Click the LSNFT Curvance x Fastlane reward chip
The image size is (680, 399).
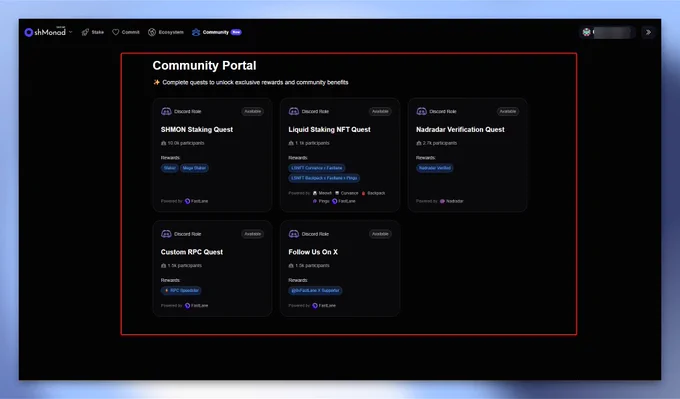pyautogui.click(x=317, y=168)
